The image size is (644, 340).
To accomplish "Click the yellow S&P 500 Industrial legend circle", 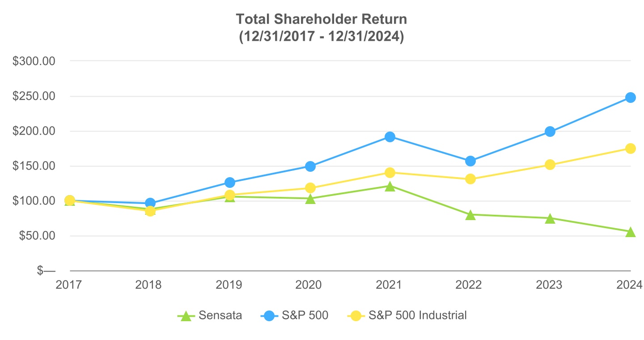I will [356, 316].
